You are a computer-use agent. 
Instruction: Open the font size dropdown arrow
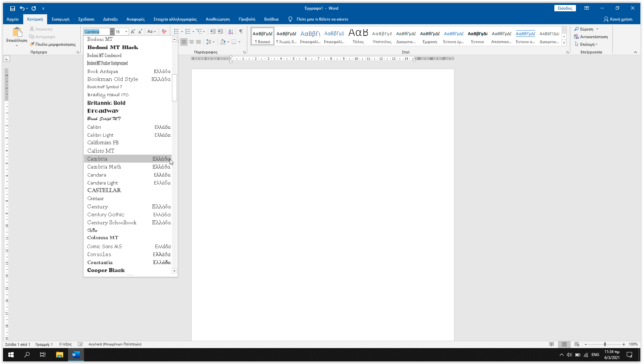126,32
